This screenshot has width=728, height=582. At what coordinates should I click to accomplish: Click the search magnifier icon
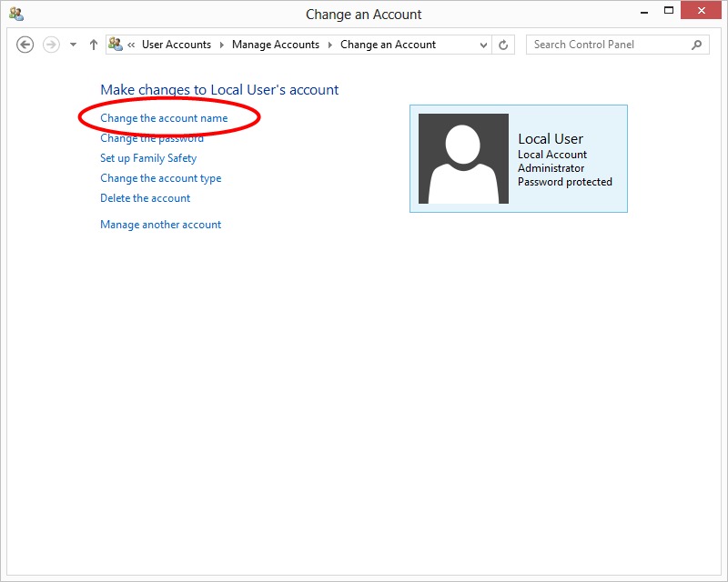tap(697, 45)
